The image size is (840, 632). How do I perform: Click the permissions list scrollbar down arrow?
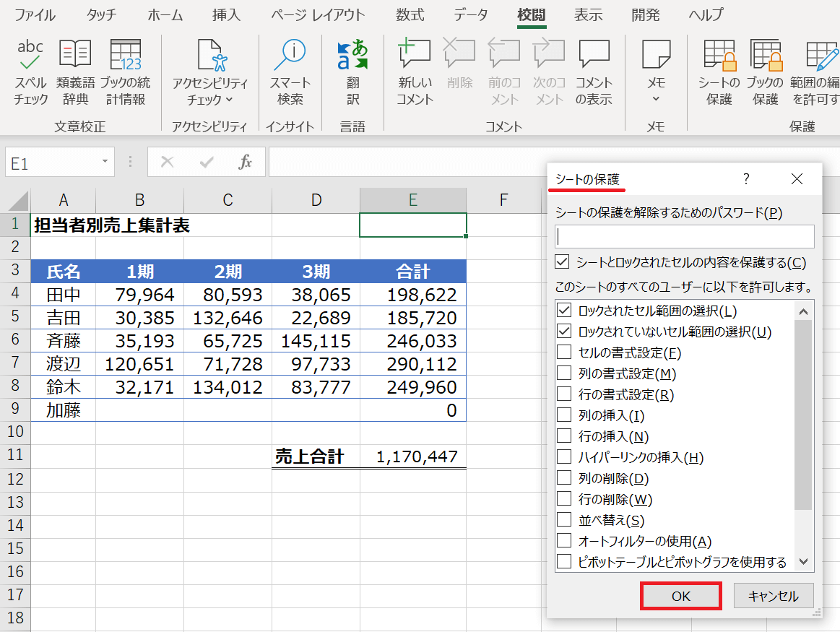(803, 561)
